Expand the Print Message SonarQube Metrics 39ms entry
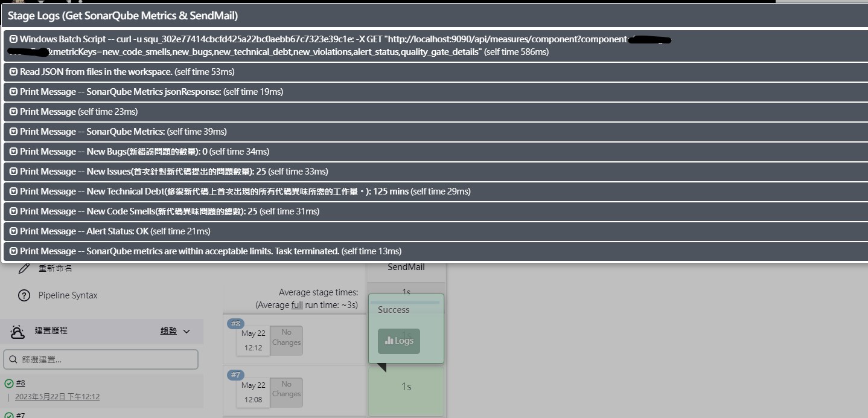This screenshot has width=868, height=418. pyautogui.click(x=14, y=132)
